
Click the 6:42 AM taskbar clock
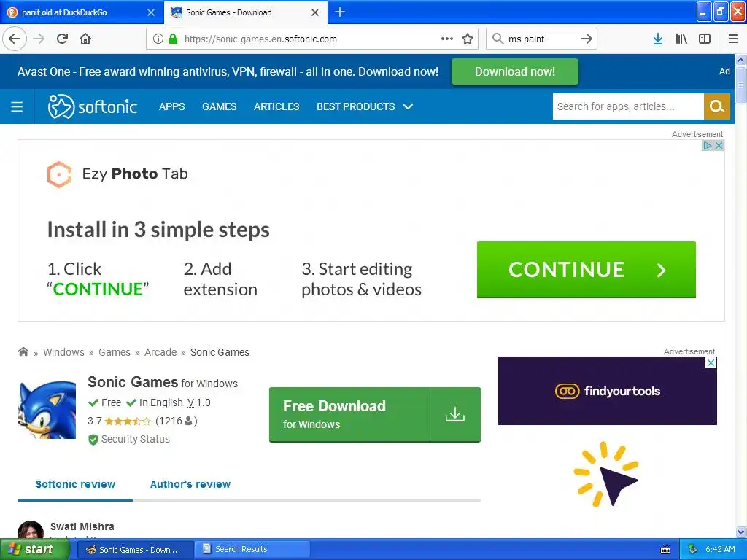[720, 550]
